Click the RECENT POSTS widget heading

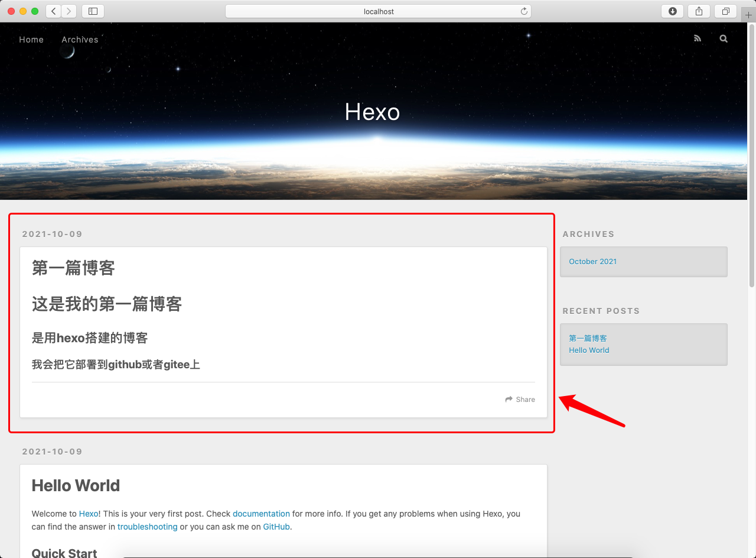tap(601, 311)
